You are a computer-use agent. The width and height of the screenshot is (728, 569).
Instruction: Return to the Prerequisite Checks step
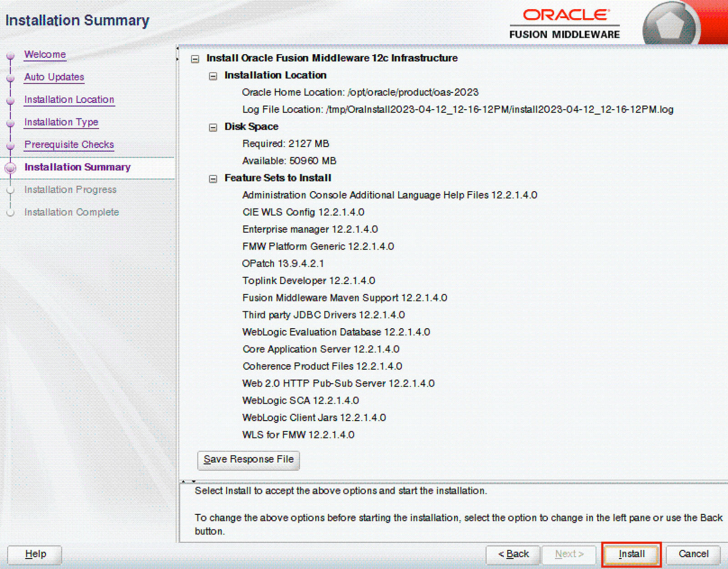[x=69, y=145]
